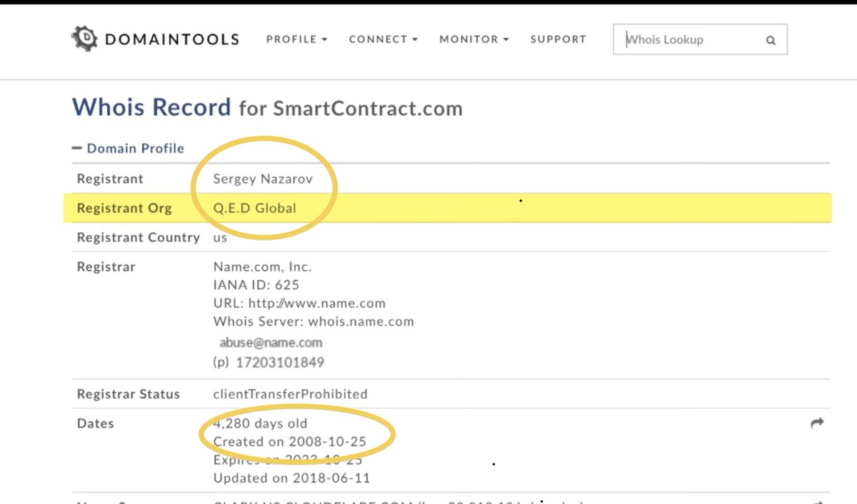This screenshot has width=857, height=504.
Task: Focus the Whois Lookup search field
Action: [700, 40]
